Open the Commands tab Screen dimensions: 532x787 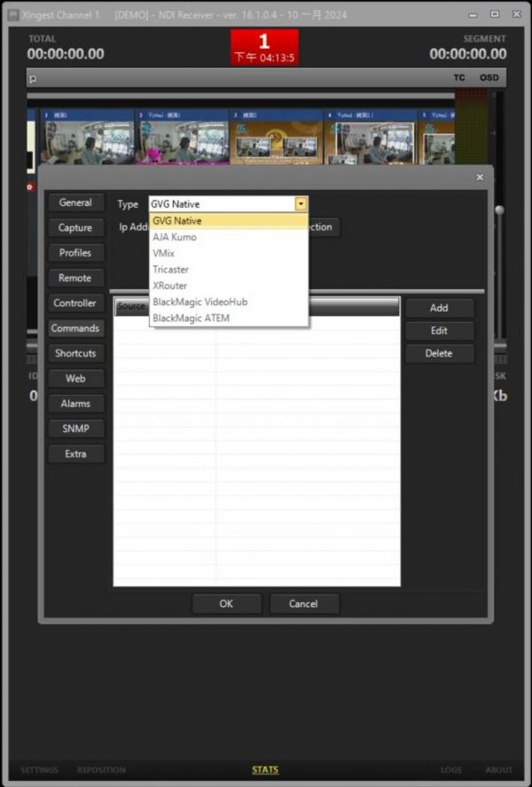(x=76, y=328)
